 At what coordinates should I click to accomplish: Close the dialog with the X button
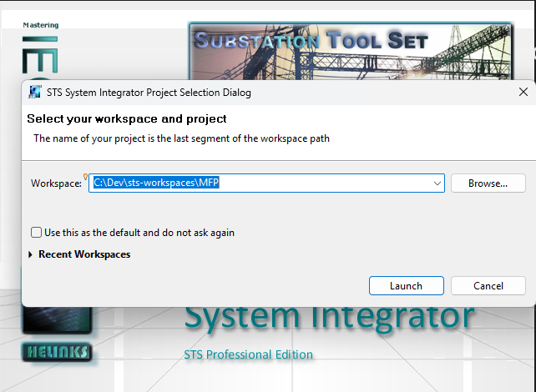click(523, 92)
